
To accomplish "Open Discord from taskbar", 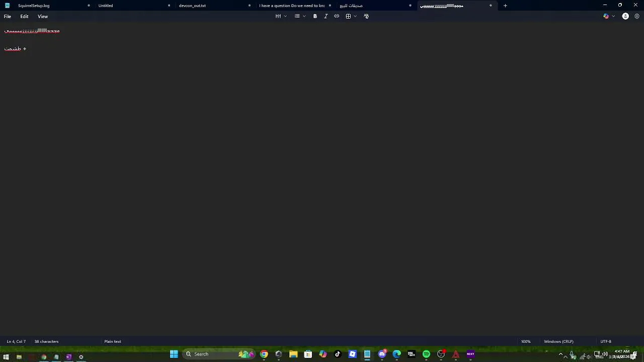I will [x=382, y=354].
